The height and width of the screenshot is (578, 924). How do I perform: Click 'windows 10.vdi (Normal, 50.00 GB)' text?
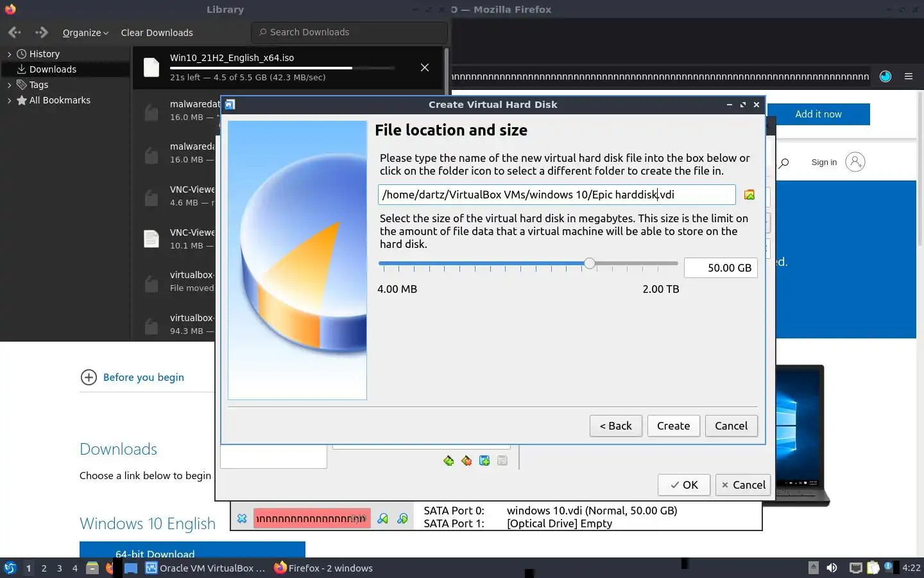tap(592, 511)
